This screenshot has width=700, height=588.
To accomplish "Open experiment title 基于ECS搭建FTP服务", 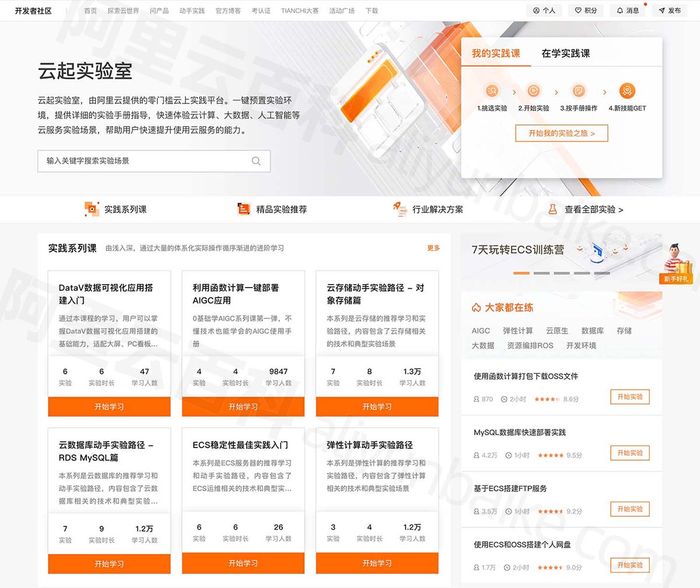I will coord(510,488).
